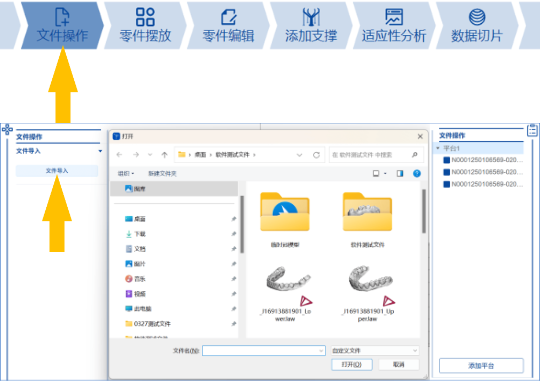Go up one folder level arrow
540x381 pixels.
[x=165, y=155]
